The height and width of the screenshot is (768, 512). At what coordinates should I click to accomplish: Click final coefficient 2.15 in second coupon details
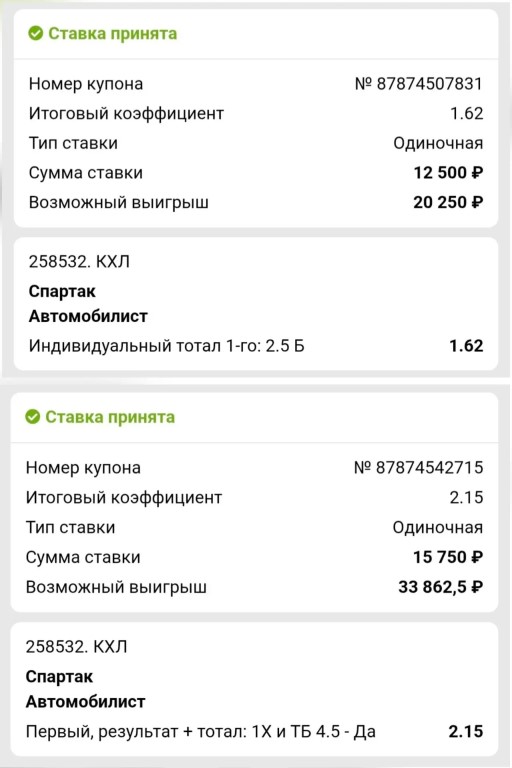(466, 498)
